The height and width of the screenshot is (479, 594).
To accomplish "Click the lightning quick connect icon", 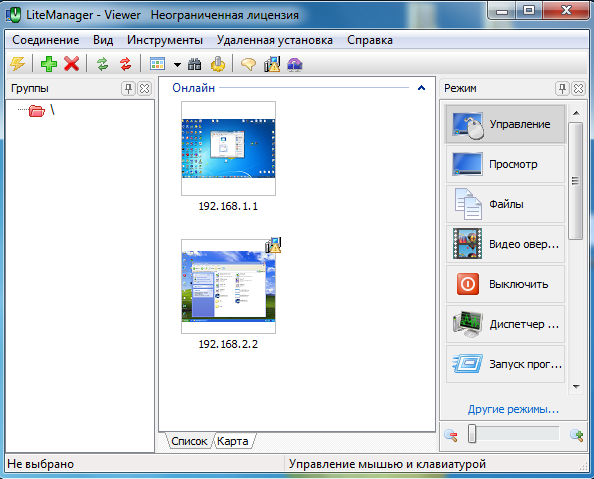I will [x=17, y=64].
